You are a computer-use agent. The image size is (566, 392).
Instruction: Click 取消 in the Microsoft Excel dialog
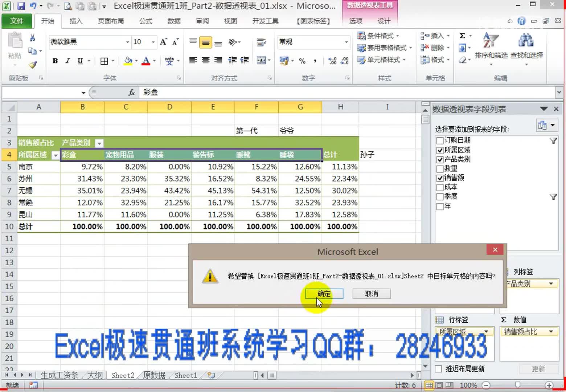click(x=372, y=294)
